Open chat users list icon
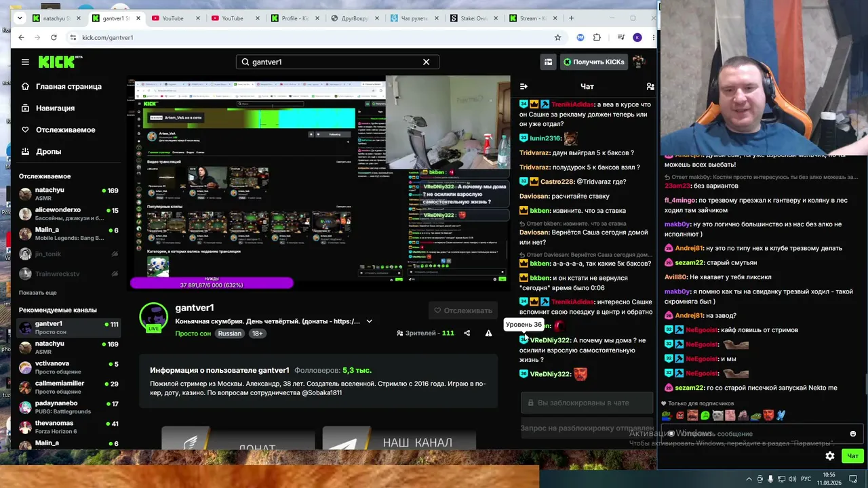Viewport: 868px width, 488px height. click(650, 86)
